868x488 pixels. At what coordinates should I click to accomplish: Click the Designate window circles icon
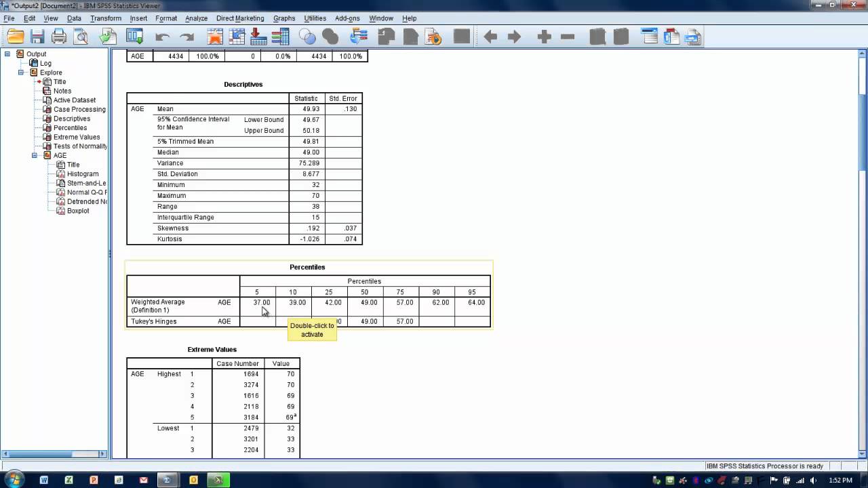point(307,37)
